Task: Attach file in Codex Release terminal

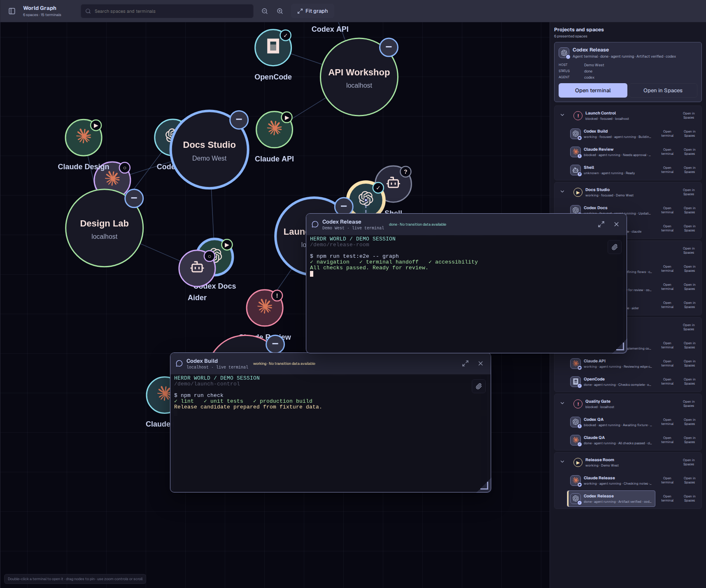Action: [615, 247]
